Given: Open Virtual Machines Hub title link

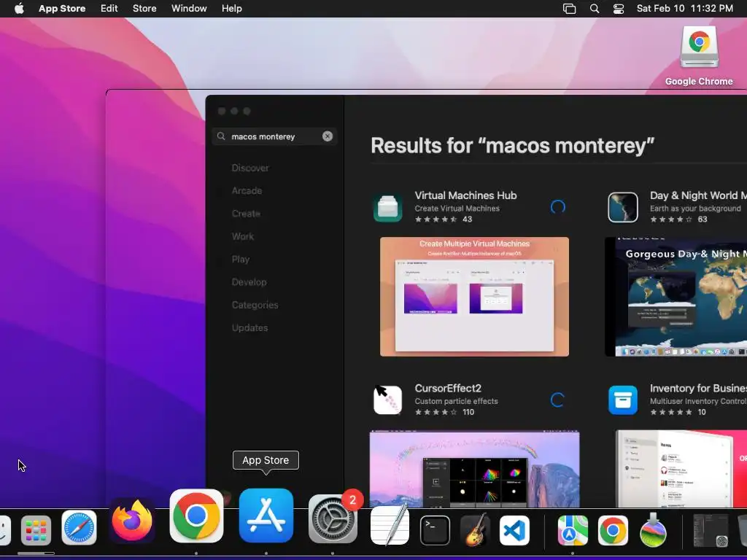Looking at the screenshot, I should point(465,195).
